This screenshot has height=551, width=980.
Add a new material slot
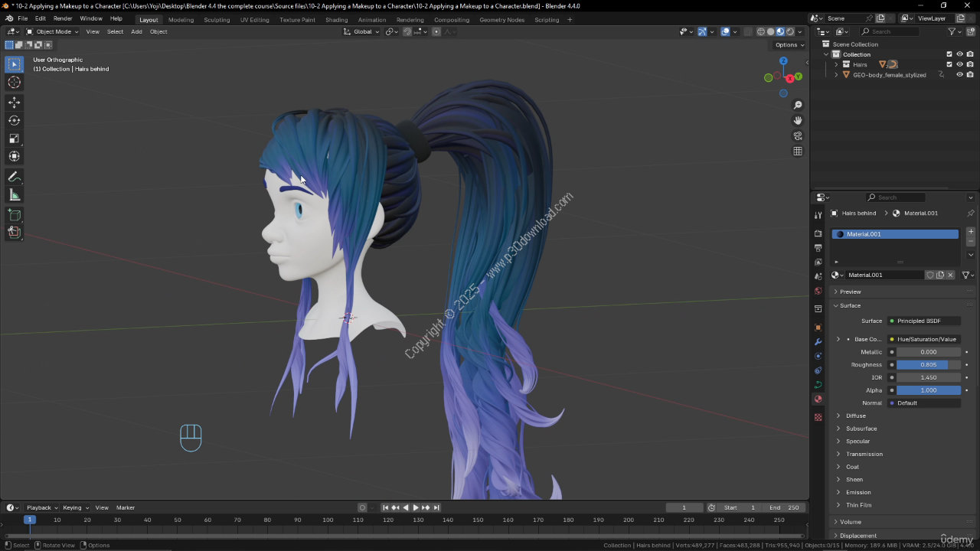pyautogui.click(x=971, y=232)
